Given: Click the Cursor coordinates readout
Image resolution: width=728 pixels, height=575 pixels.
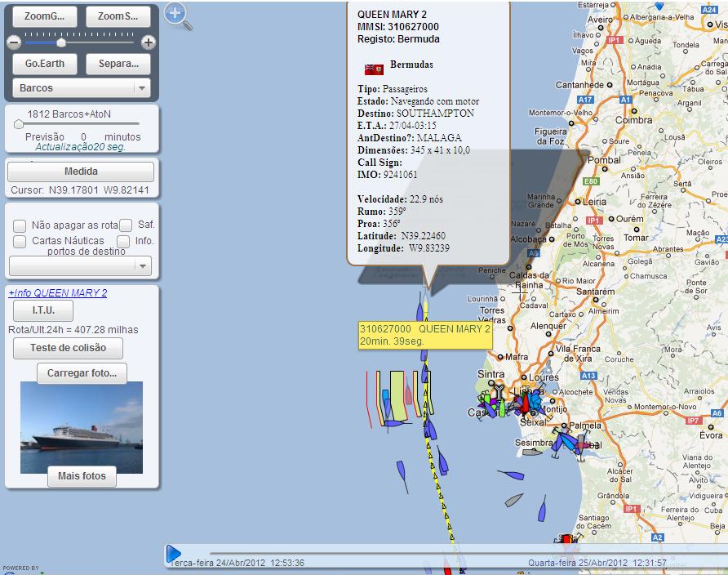Looking at the screenshot, I should (80, 190).
